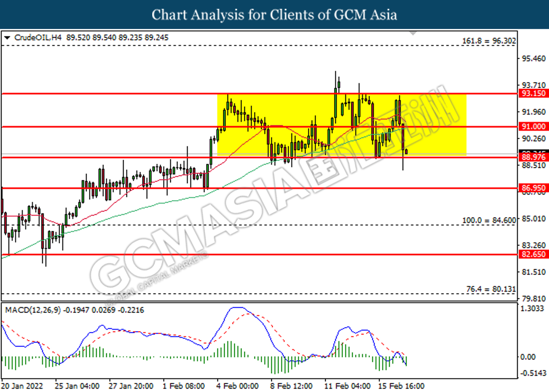Click the OHLC values 89.520 89.540 89.235 89.245
Screen dimensions: 549x392
coord(117,37)
